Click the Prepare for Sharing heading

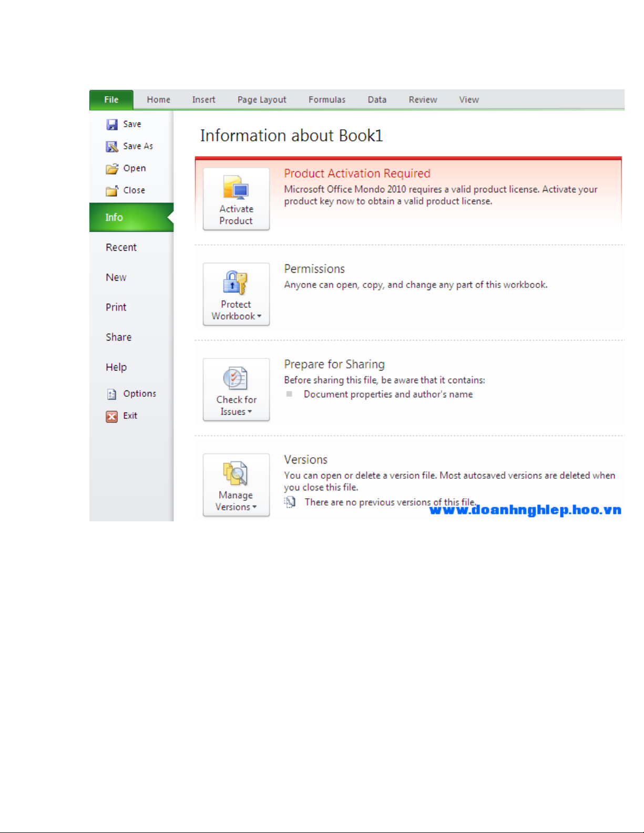[x=334, y=365]
